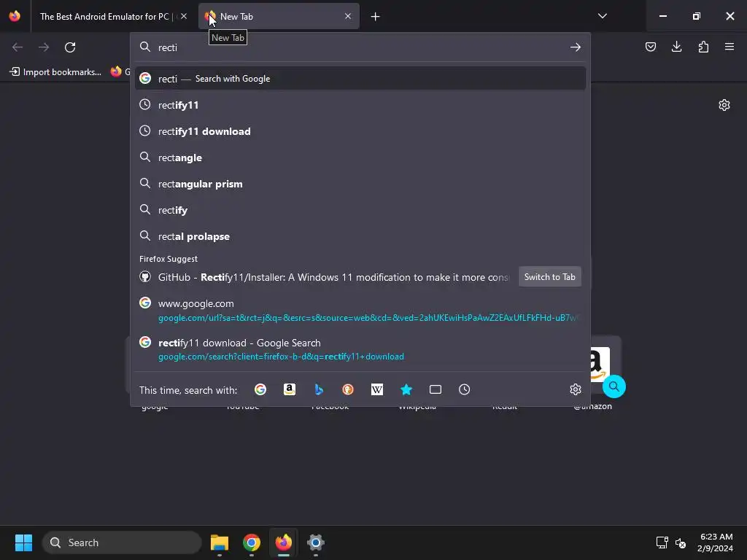Open a new tab with plus button
This screenshot has height=560, width=747.
pos(376,17)
